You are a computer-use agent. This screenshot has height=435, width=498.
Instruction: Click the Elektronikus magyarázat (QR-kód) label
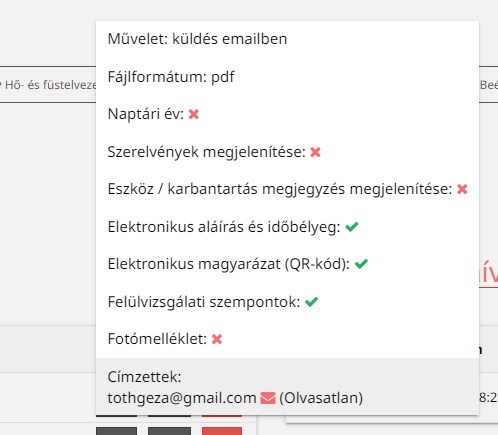[229, 264]
